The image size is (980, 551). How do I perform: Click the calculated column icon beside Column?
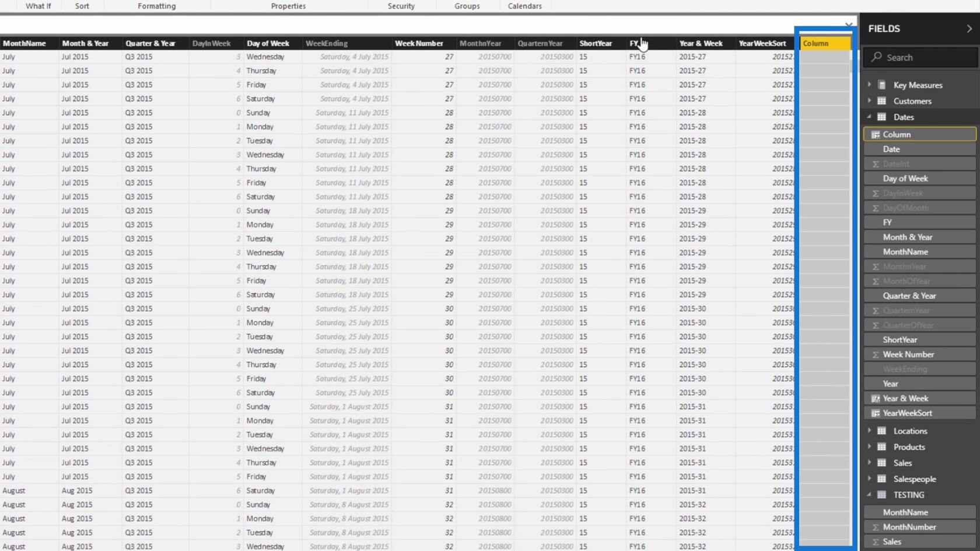[x=876, y=134]
